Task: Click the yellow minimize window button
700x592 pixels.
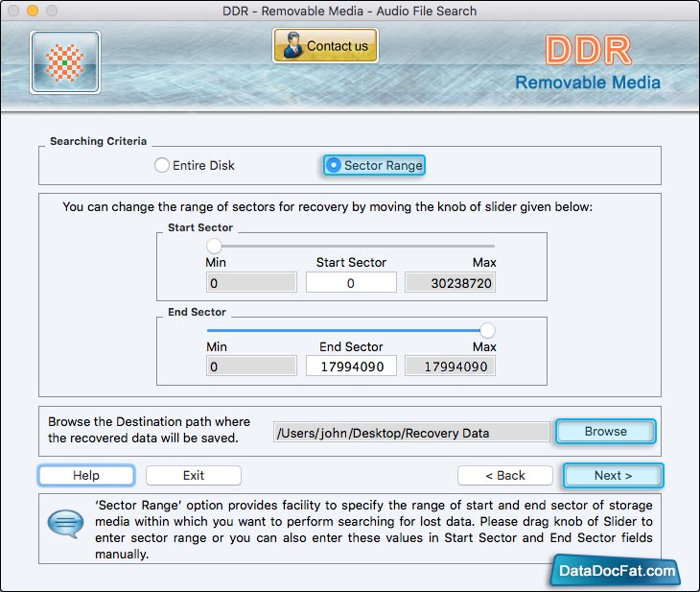Action: tap(33, 11)
